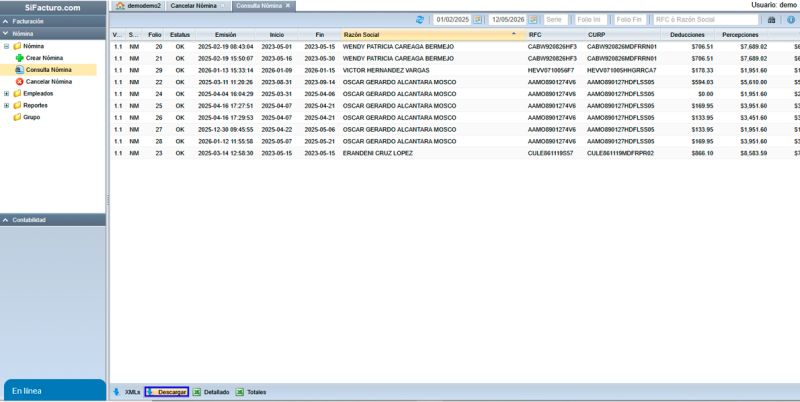Image resolution: width=800 pixels, height=402 pixels.
Task: Click the Inicio date 2023-08-31
Action: point(277,82)
